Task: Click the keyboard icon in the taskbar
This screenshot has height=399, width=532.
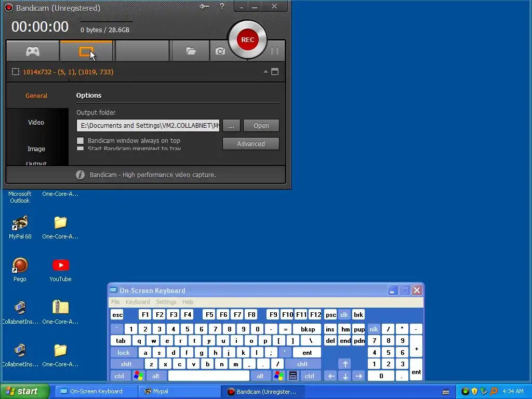Action: pos(446,392)
